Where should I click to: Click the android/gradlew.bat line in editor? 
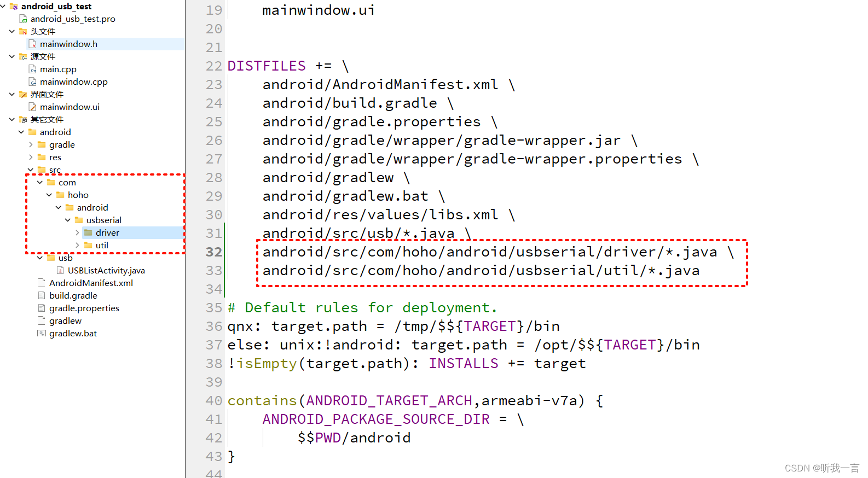point(354,196)
